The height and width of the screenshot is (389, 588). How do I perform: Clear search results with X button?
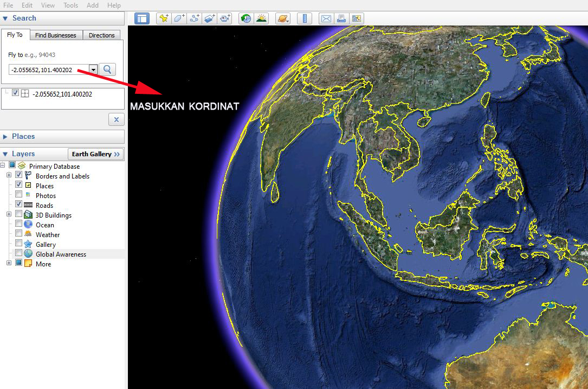click(117, 120)
